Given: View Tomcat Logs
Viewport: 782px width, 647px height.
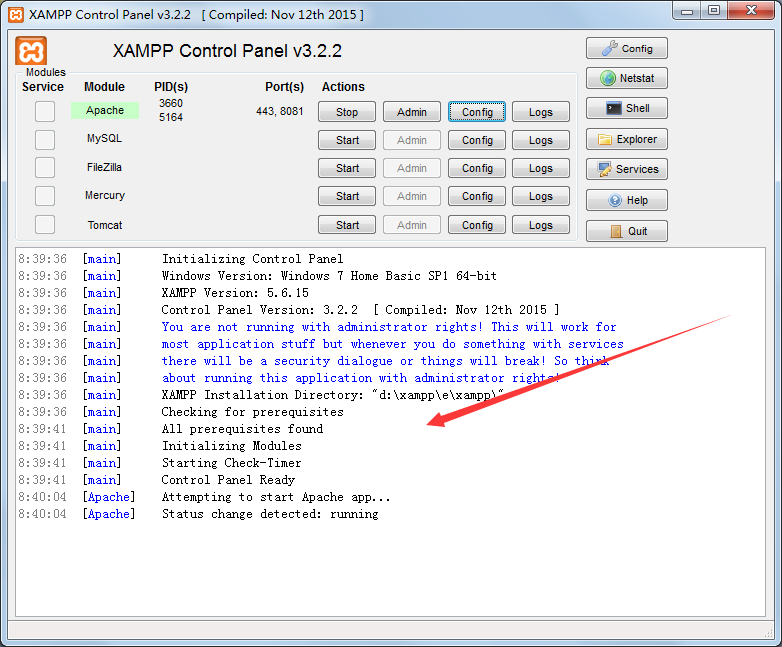Looking at the screenshot, I should pyautogui.click(x=541, y=225).
